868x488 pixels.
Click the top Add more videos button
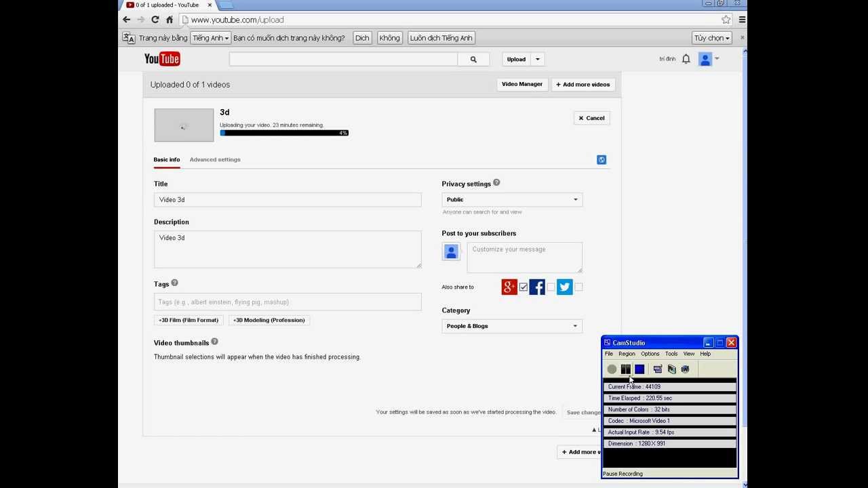583,85
